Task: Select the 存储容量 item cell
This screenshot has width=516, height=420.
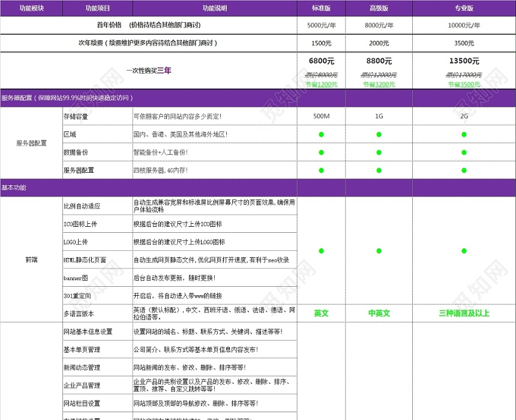Action: pyautogui.click(x=98, y=116)
